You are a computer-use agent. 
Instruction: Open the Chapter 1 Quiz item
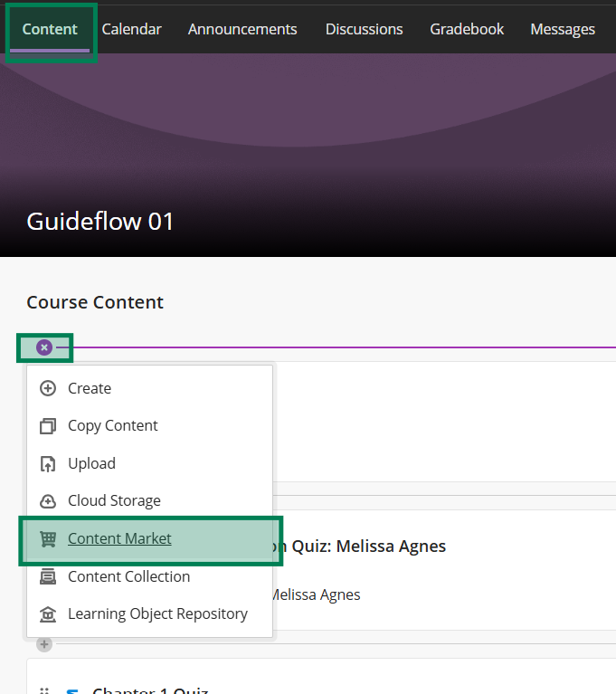(x=150, y=689)
